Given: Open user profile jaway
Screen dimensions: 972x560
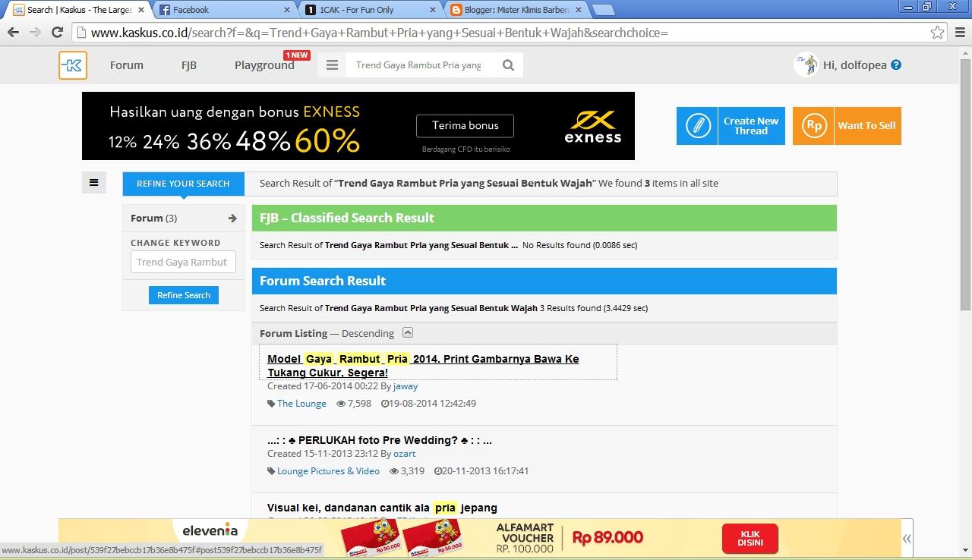Looking at the screenshot, I should (x=406, y=386).
